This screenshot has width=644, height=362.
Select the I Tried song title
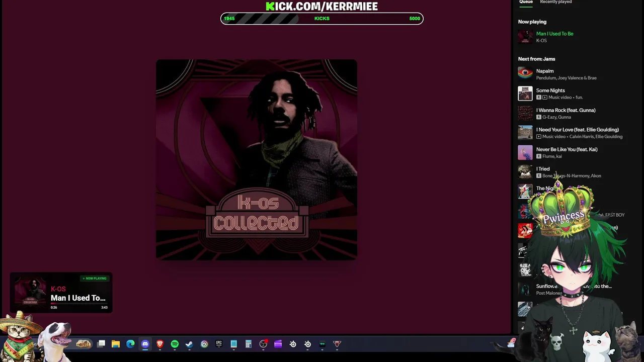543,169
